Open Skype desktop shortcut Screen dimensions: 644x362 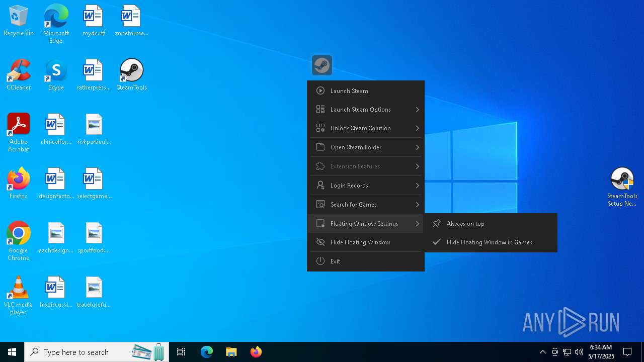point(56,75)
